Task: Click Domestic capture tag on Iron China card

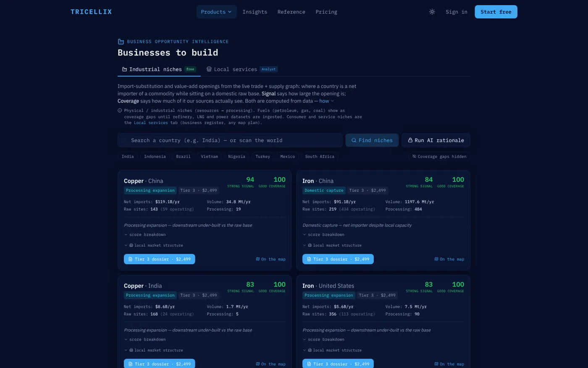Action: point(324,191)
